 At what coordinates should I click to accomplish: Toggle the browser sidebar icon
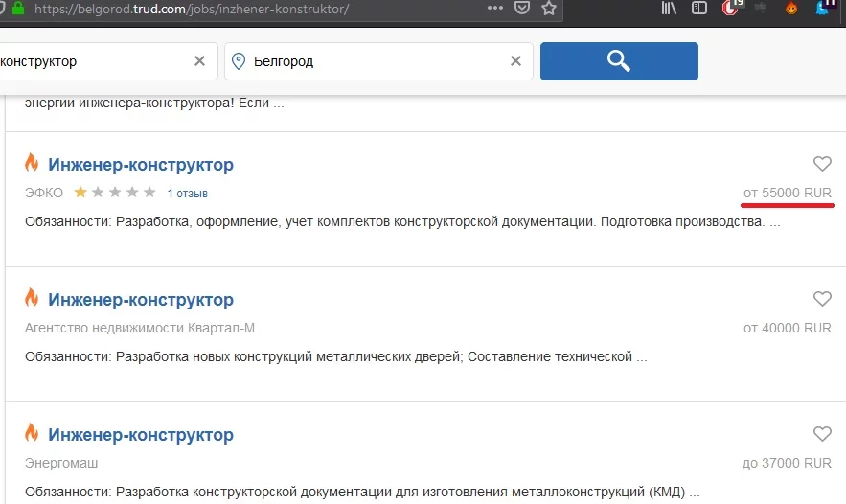pos(699,8)
